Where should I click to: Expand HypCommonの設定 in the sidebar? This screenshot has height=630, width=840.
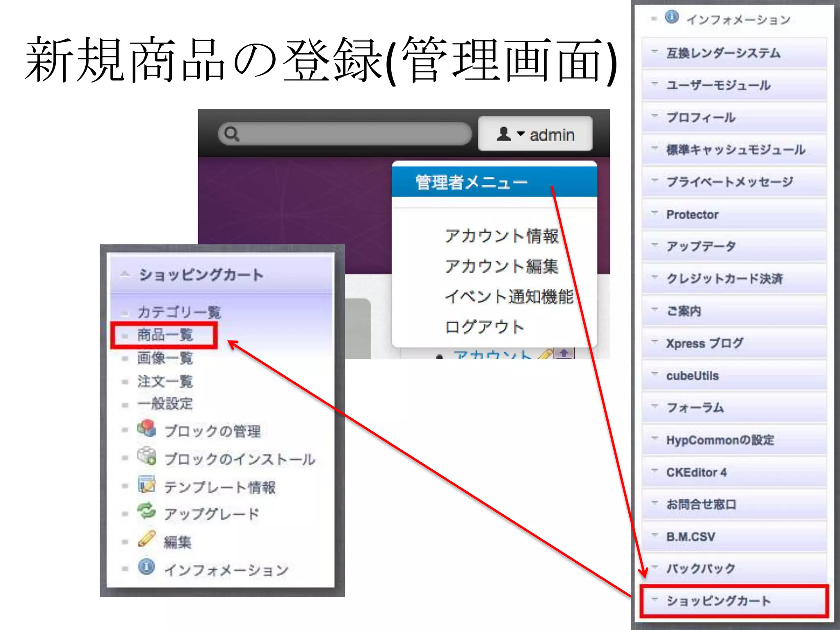(x=734, y=440)
